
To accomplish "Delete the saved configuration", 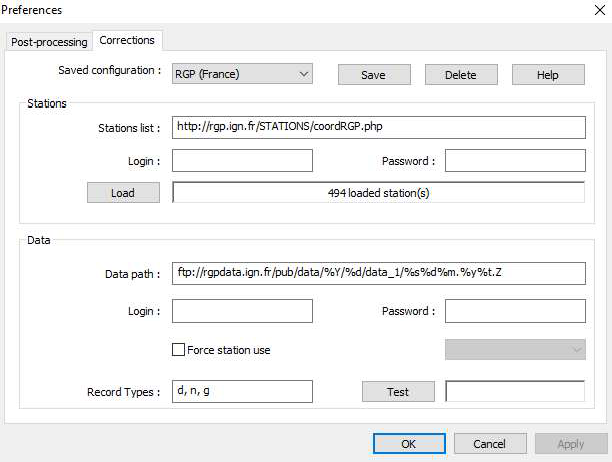I will click(x=461, y=75).
